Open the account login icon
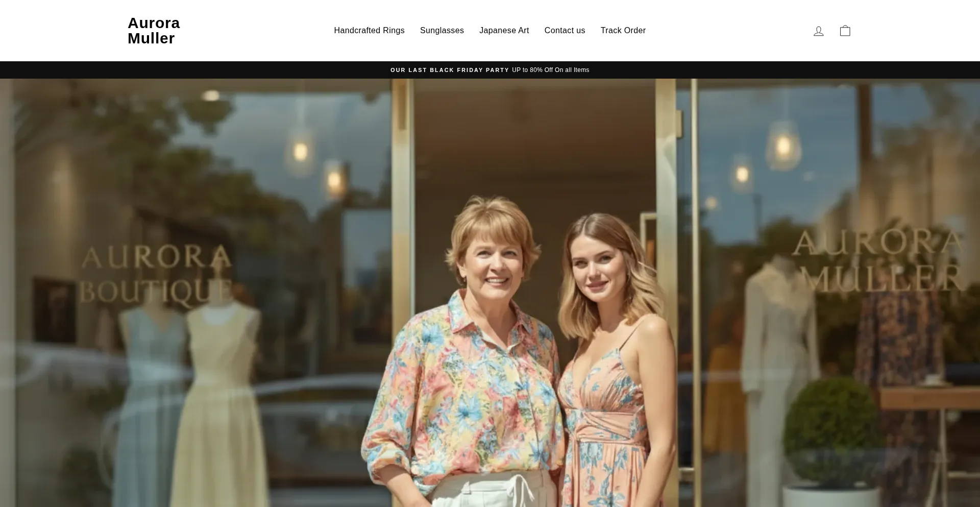Viewport: 980px width, 507px height. click(818, 31)
